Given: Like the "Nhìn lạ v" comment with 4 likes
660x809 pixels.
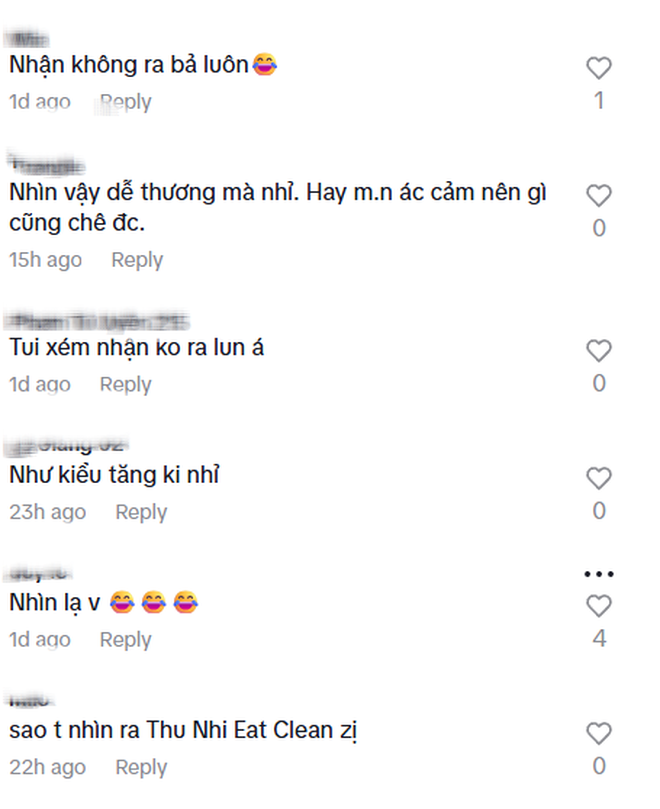Looking at the screenshot, I should (x=598, y=605).
